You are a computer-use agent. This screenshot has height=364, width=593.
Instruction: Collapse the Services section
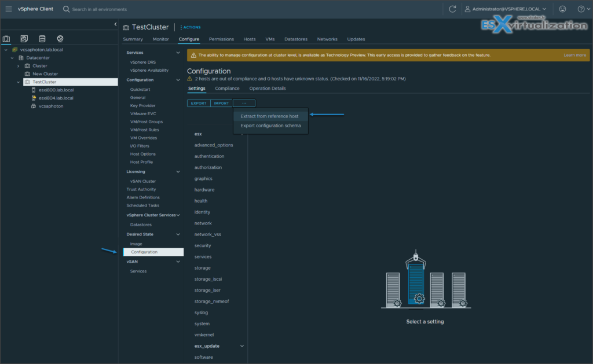178,52
